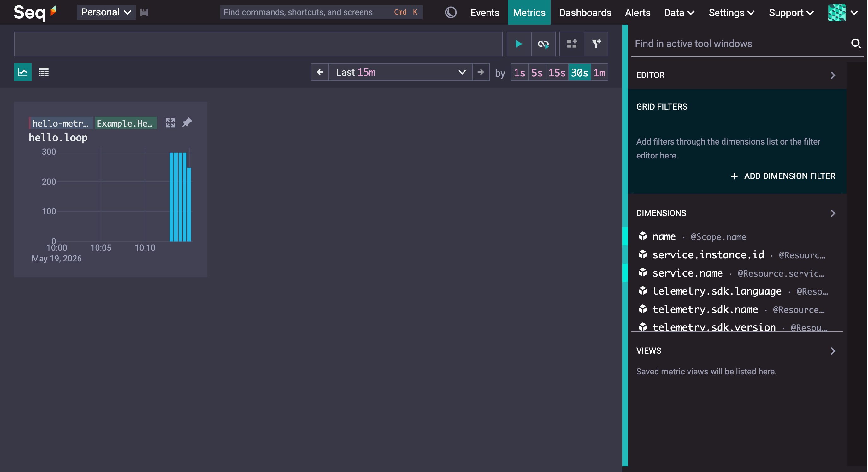The image size is (868, 472).
Task: Click the telemetry.sdk.name cube icon
Action: coord(643,309)
